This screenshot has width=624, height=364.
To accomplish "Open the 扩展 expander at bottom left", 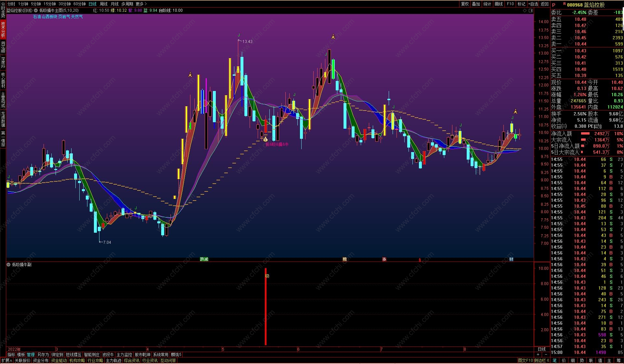I will [6, 360].
